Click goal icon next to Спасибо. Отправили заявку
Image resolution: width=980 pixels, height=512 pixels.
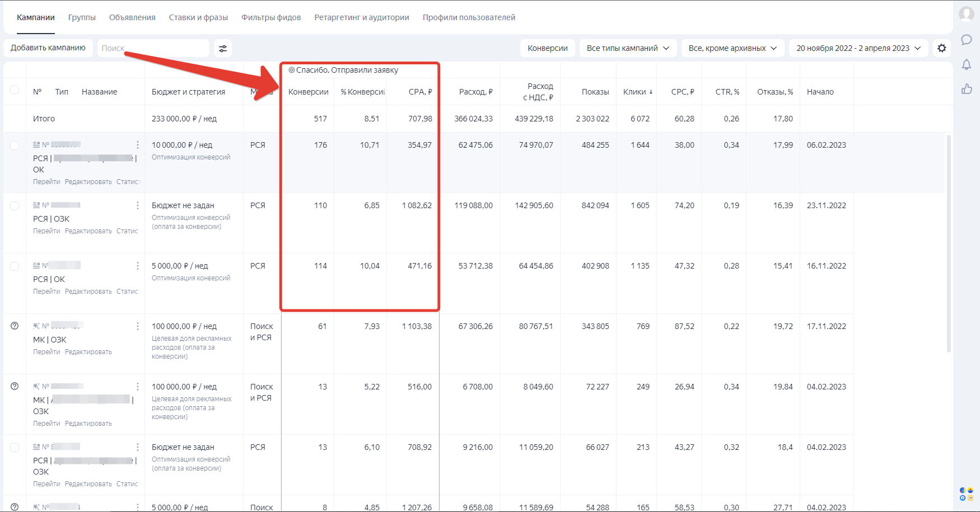(x=292, y=70)
